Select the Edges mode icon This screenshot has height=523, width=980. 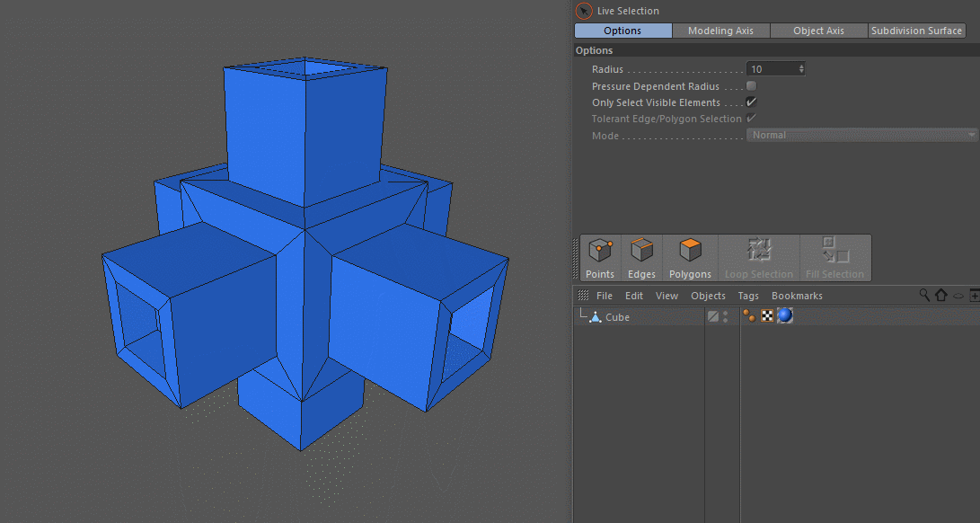click(x=641, y=252)
